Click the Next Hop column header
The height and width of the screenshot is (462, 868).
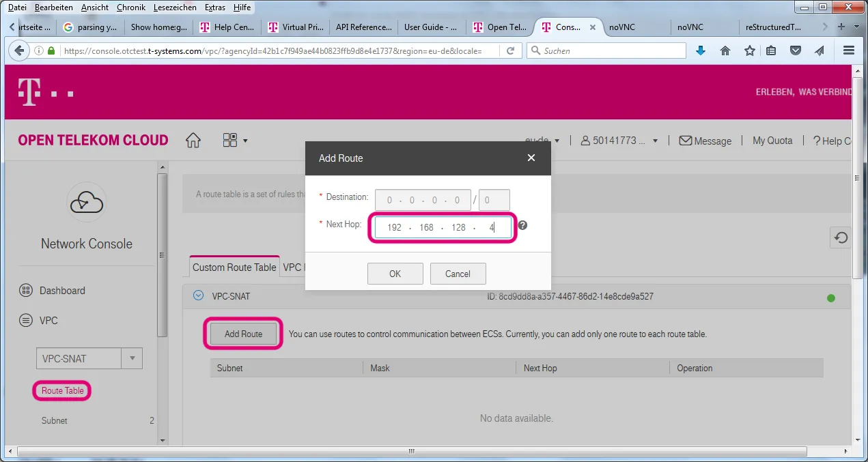pyautogui.click(x=593, y=368)
